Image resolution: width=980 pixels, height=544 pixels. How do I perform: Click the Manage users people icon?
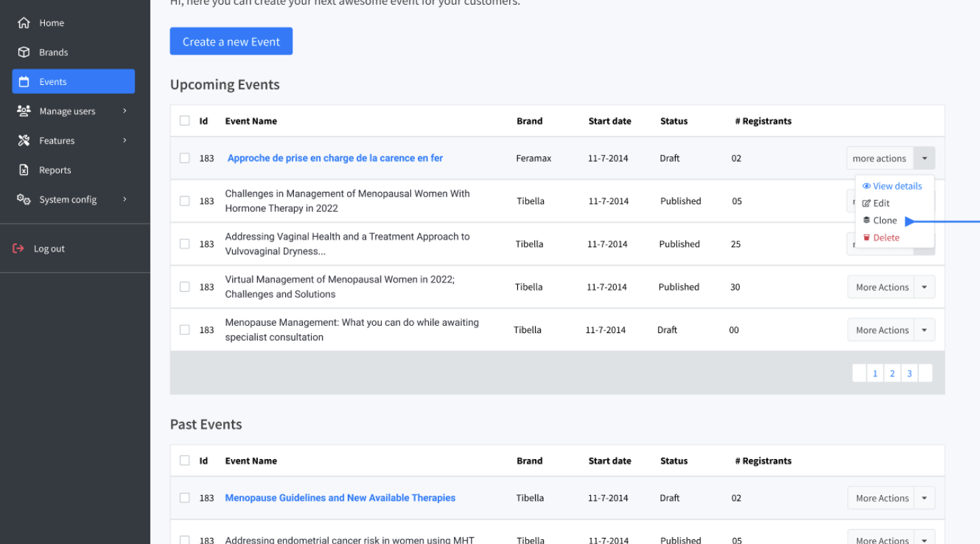pos(24,111)
